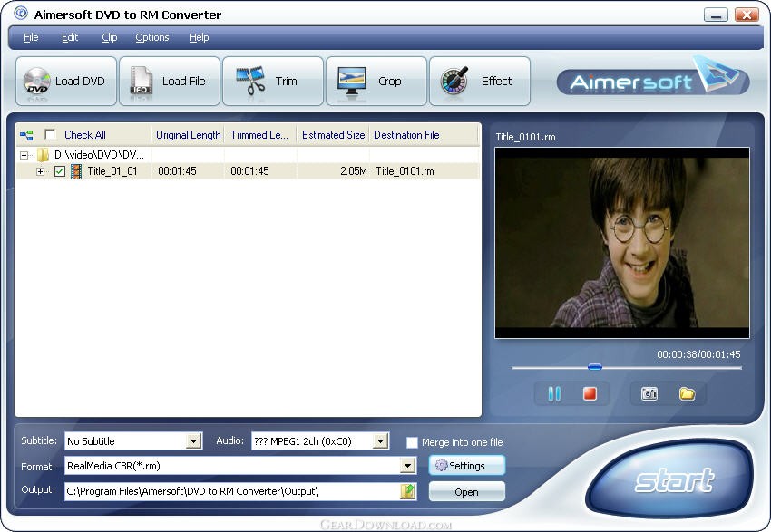Uncheck the Title_01_01 checkbox
This screenshot has height=532, width=771.
(60, 171)
